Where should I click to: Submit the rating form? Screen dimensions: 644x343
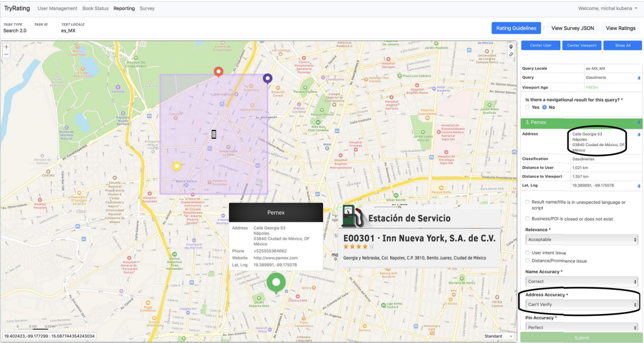point(581,337)
